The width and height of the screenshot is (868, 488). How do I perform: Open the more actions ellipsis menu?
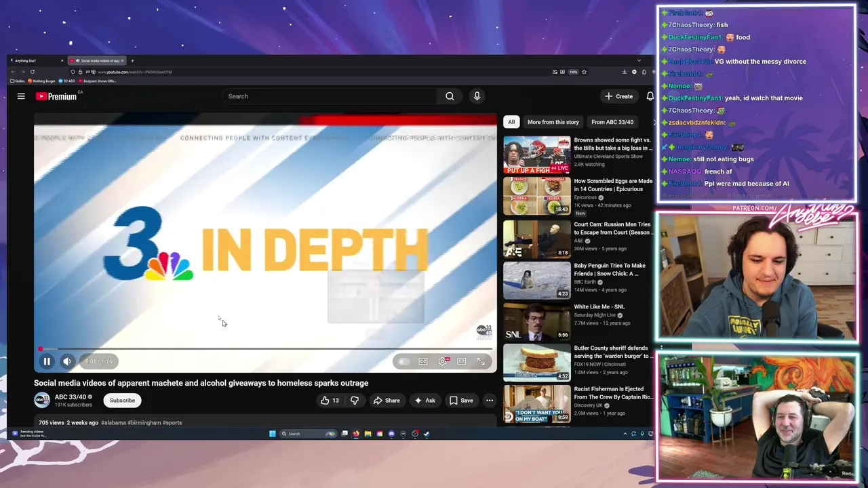(x=490, y=401)
